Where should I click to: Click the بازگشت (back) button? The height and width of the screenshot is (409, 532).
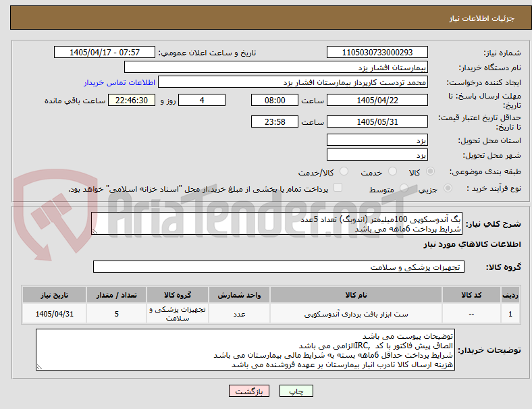249,391
